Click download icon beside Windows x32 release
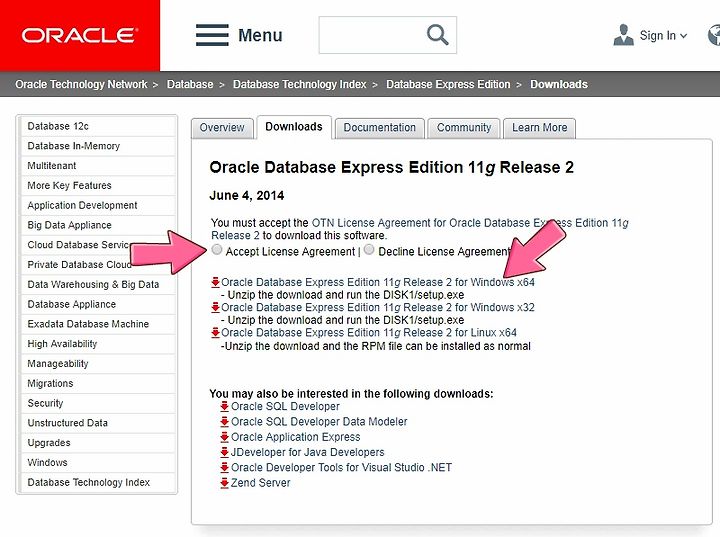The height and width of the screenshot is (537, 720). pyautogui.click(x=215, y=307)
